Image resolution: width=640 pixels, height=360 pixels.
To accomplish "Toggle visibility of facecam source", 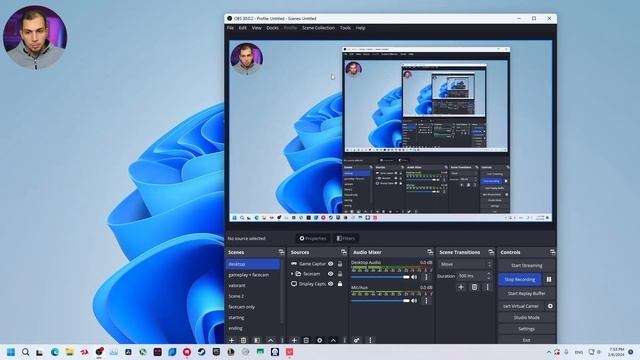I will [x=331, y=274].
